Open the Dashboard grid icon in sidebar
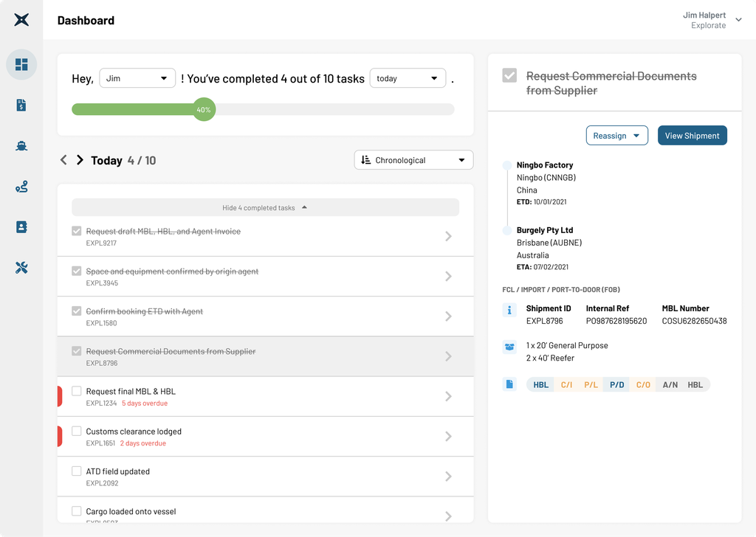 21,64
